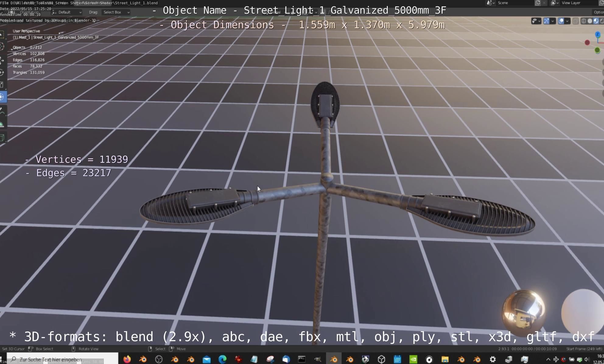
Task: Open the Drag Select Box dropdown
Action: (116, 12)
